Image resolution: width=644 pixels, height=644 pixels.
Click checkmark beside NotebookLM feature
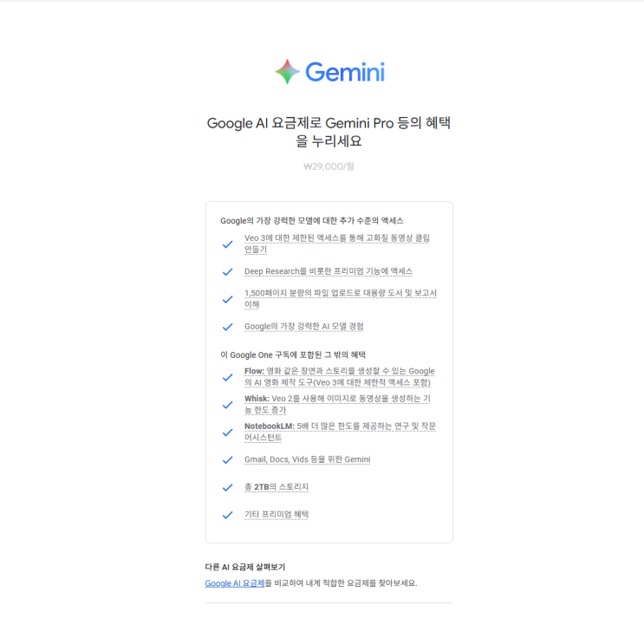click(x=228, y=433)
